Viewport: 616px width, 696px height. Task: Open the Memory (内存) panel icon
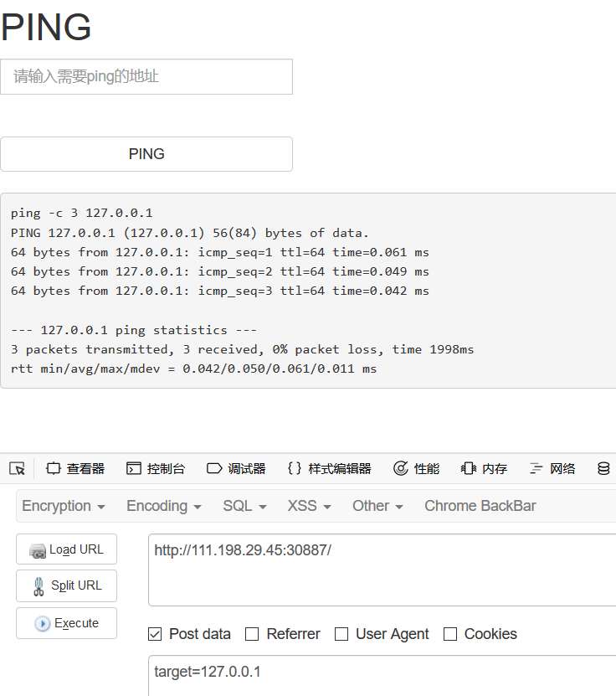(469, 468)
